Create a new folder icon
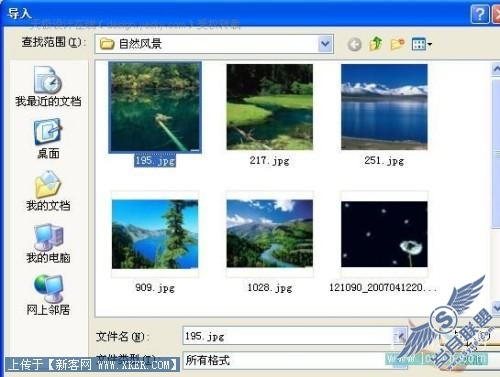The image size is (500, 377). [397, 44]
